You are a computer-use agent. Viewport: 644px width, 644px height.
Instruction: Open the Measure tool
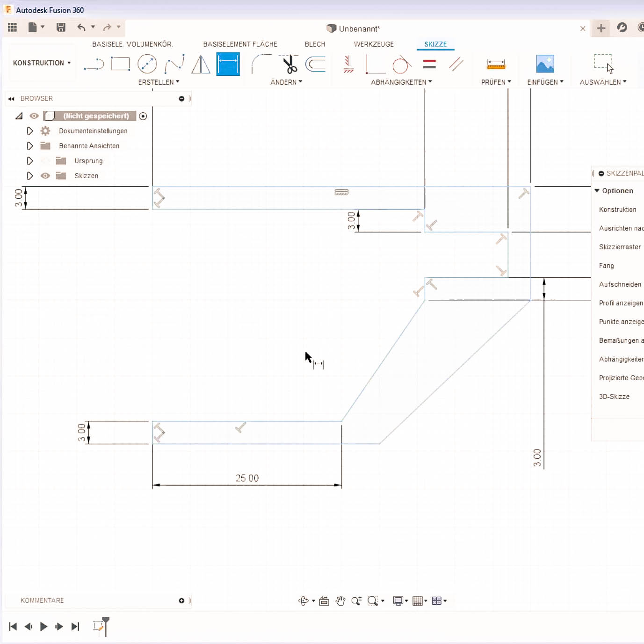pos(496,64)
